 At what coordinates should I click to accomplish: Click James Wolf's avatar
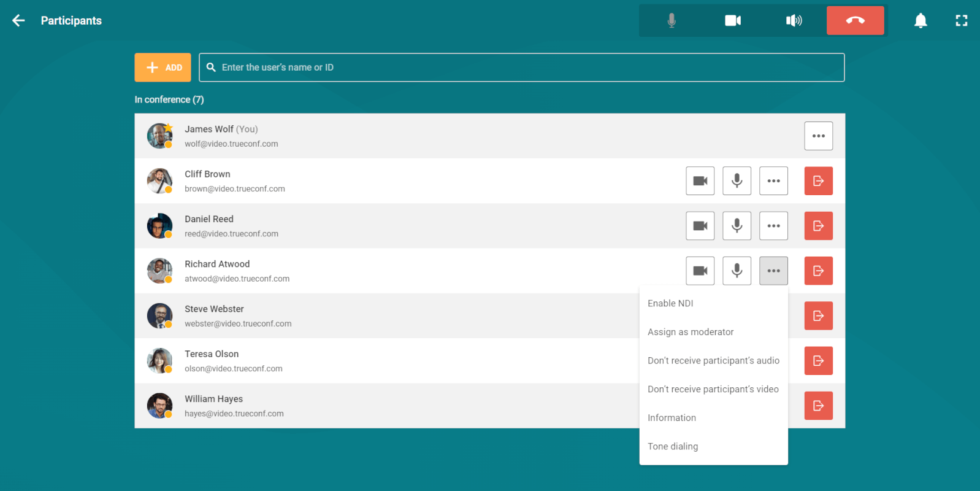(159, 136)
